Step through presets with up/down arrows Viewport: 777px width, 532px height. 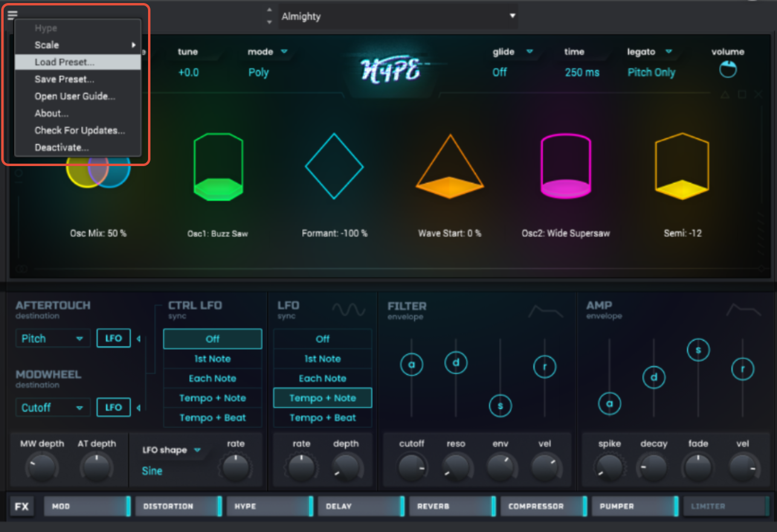click(x=269, y=16)
